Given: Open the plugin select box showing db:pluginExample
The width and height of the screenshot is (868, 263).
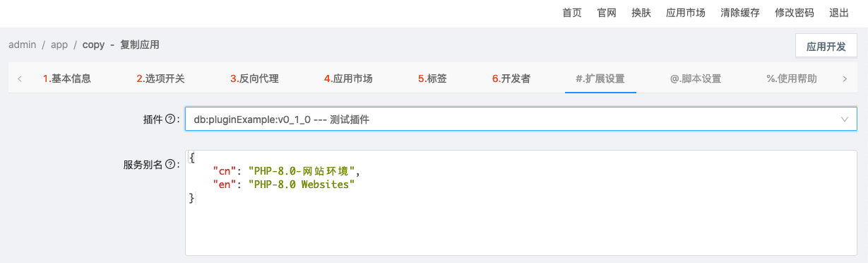Looking at the screenshot, I should 521,119.
